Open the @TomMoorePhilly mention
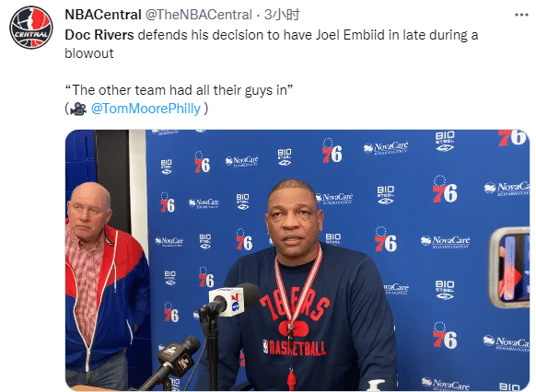The height and width of the screenshot is (392, 536). click(x=146, y=109)
